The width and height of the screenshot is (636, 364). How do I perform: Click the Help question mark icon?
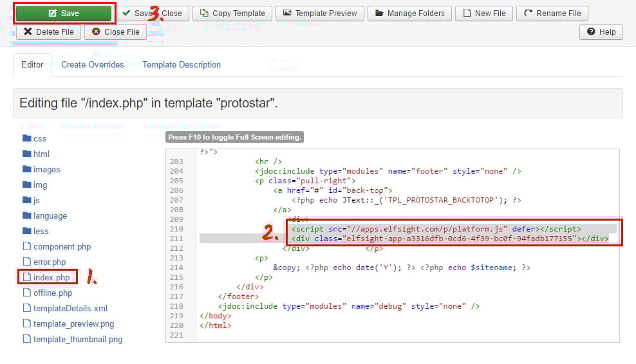[x=591, y=32]
